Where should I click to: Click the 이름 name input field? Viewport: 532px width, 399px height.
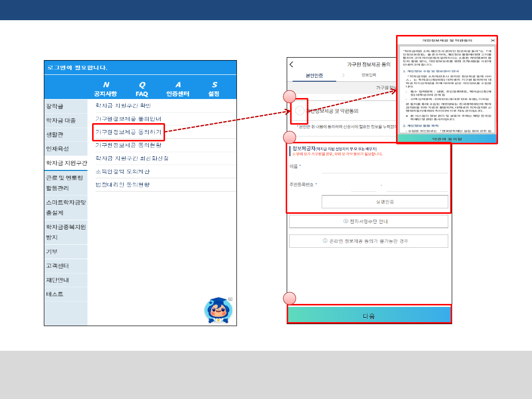[385, 167]
